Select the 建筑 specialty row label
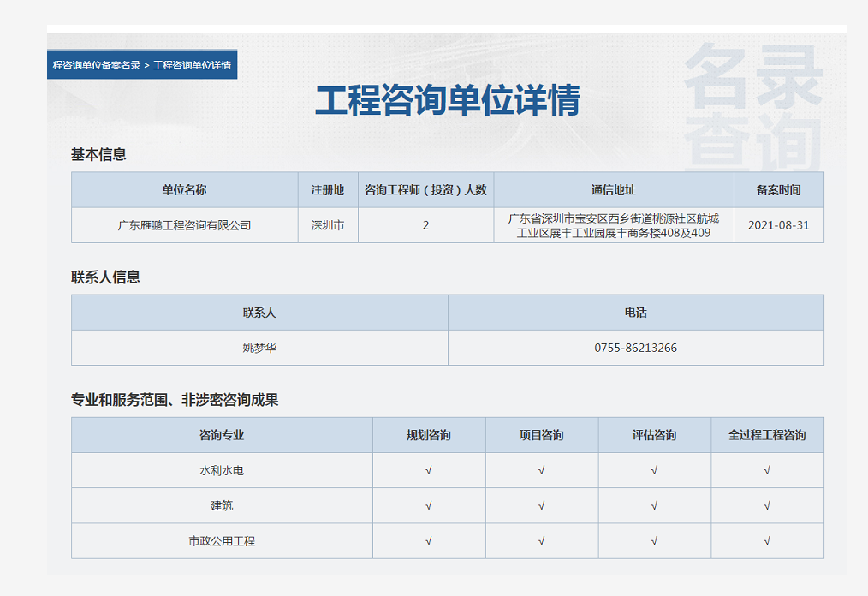The height and width of the screenshot is (596, 868). [222, 505]
